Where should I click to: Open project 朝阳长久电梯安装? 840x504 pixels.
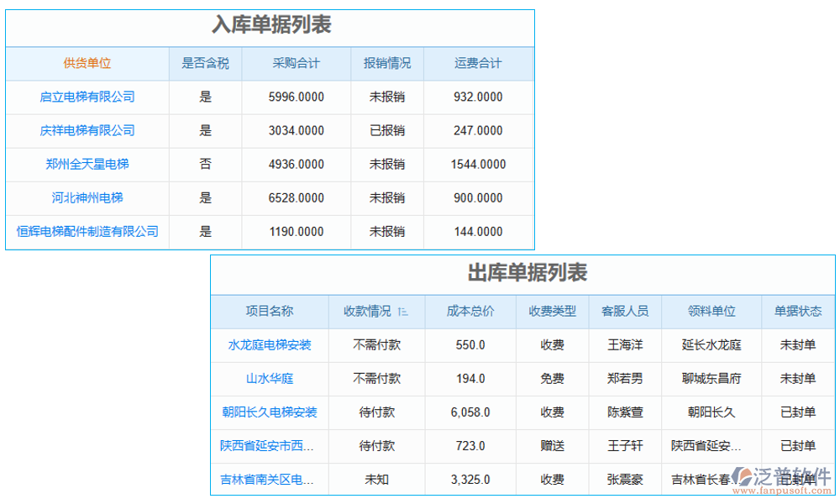(269, 412)
